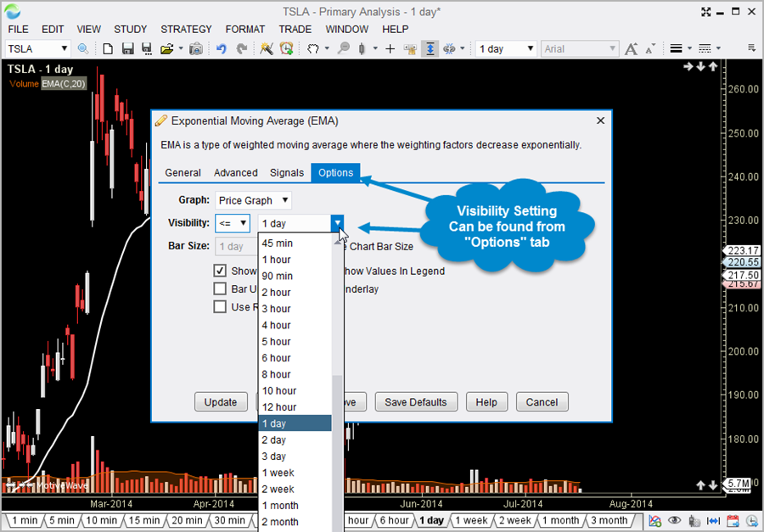
Task: Choose 2 day from visibility list
Action: pos(295,440)
